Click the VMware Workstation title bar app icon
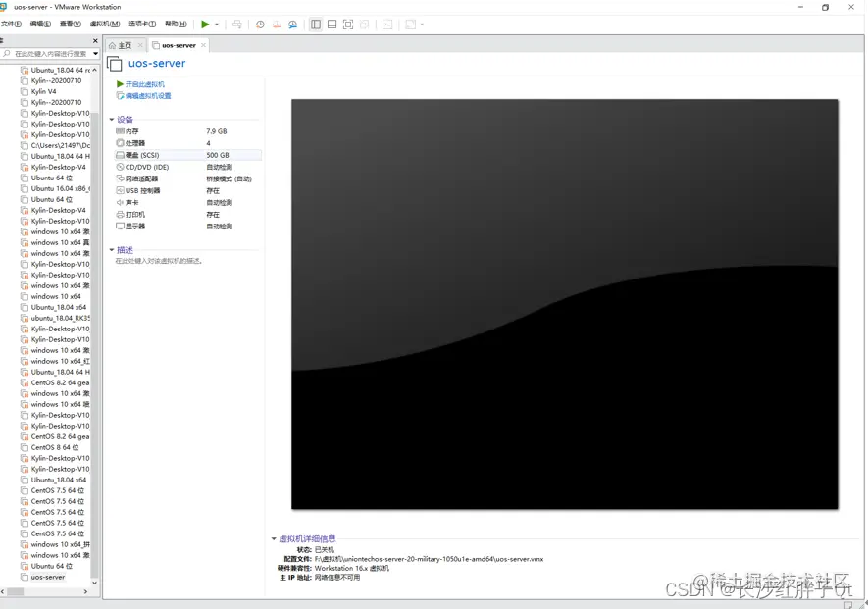 pyautogui.click(x=3, y=7)
